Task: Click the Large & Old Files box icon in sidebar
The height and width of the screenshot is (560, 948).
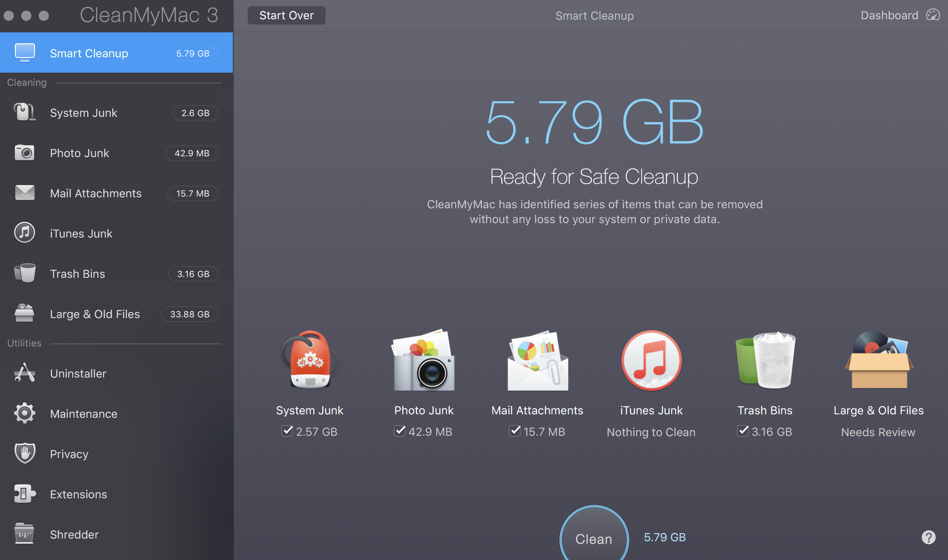Action: pyautogui.click(x=25, y=313)
